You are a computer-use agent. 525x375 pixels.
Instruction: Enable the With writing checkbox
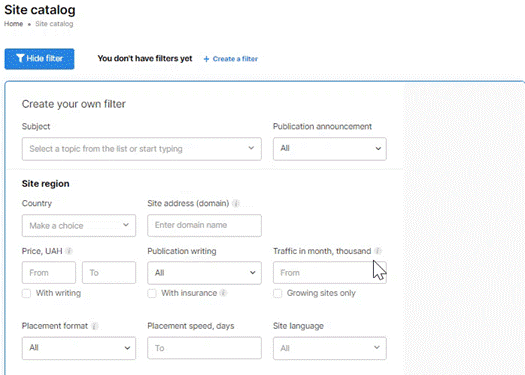click(26, 293)
